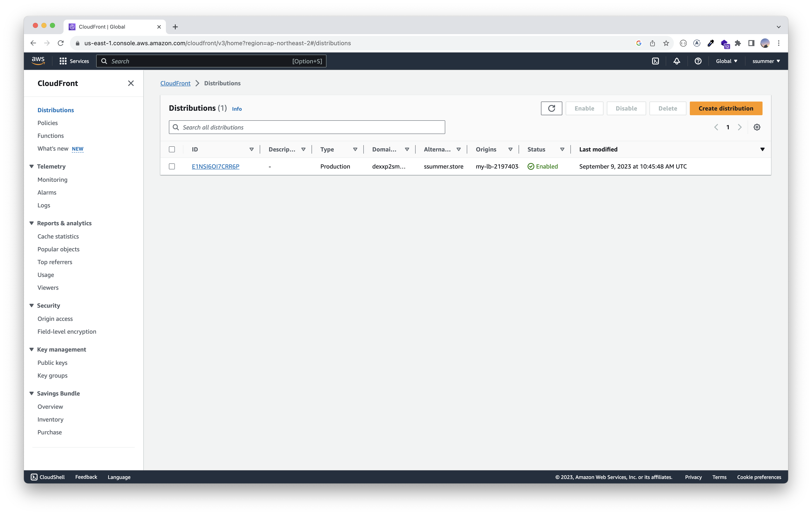Open distribution E1NSI6OI7CRR6P link
The image size is (812, 515).
(216, 166)
